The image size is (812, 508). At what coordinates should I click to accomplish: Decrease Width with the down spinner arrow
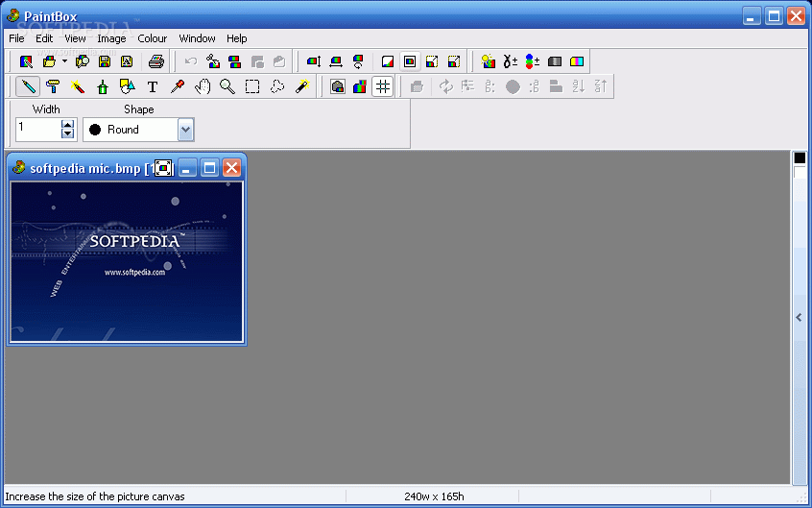67,133
